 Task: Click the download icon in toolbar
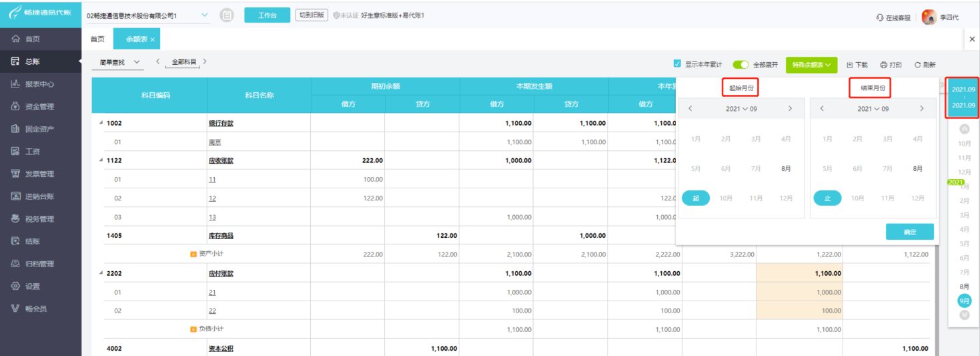point(850,65)
